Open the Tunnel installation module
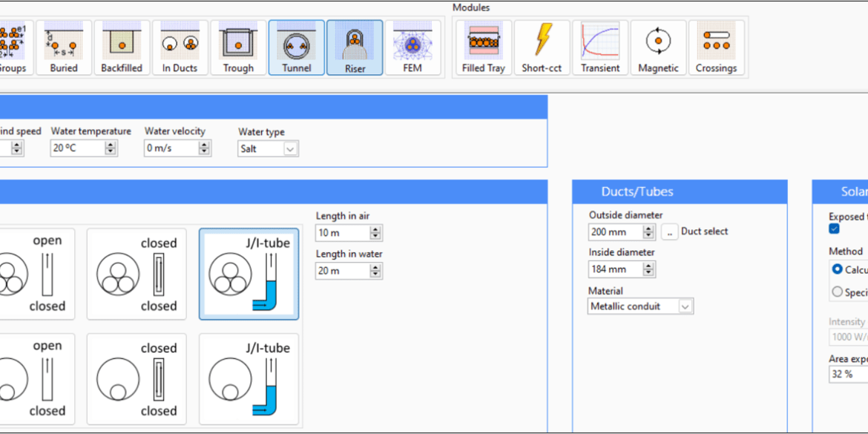This screenshot has width=868, height=434. coord(295,46)
